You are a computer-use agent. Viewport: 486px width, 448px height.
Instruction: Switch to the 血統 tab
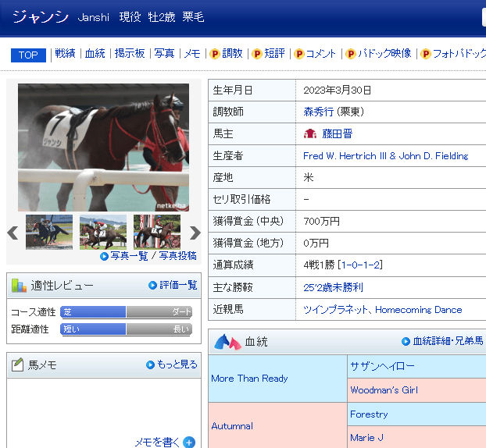point(95,54)
